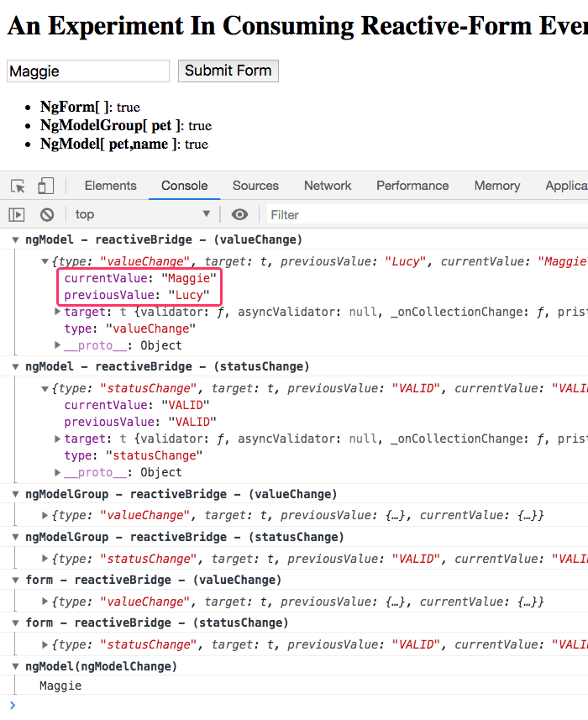Show the console sidebar icon

point(17,214)
